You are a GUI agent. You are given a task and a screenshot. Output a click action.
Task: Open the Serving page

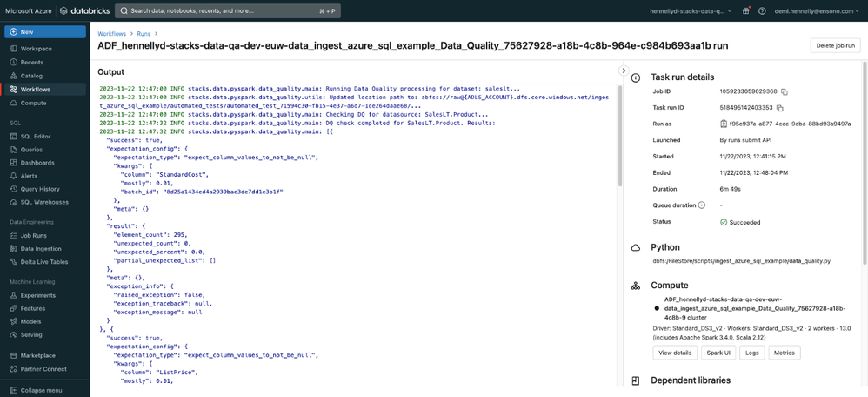click(x=45, y=335)
